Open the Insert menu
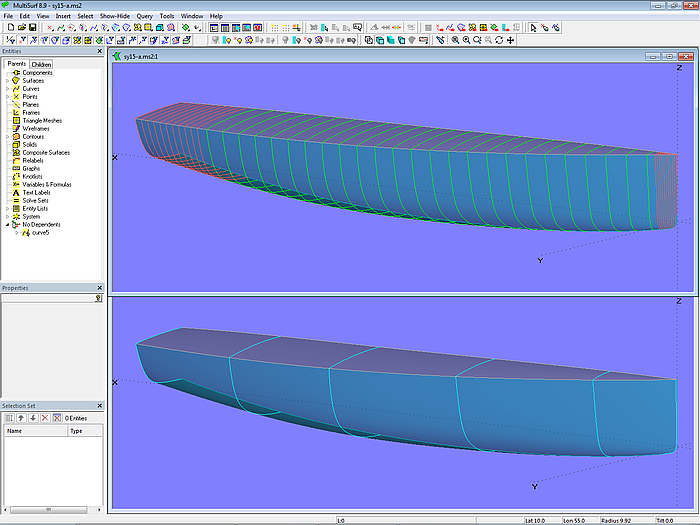 (x=63, y=16)
